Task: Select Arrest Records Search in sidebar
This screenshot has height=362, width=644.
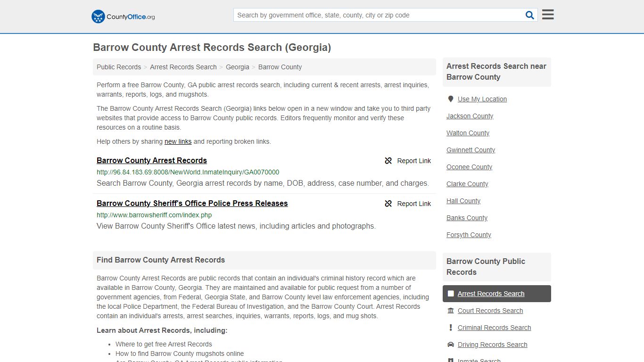Action: click(x=491, y=294)
